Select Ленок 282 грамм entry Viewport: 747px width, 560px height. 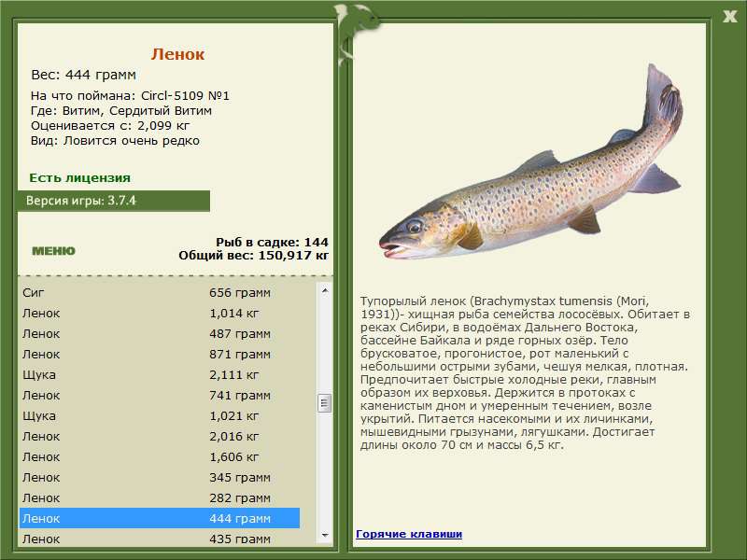tap(159, 497)
